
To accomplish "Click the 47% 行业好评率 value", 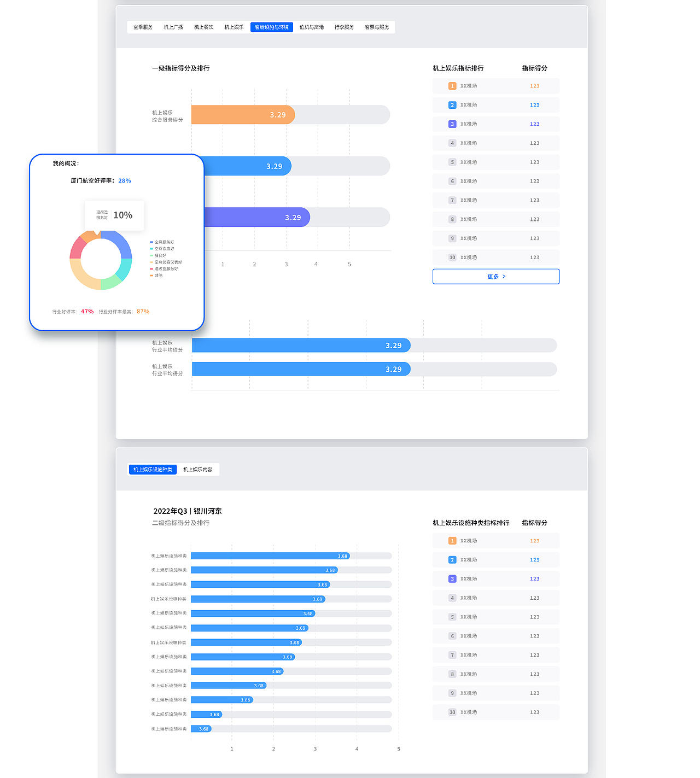I will point(87,312).
